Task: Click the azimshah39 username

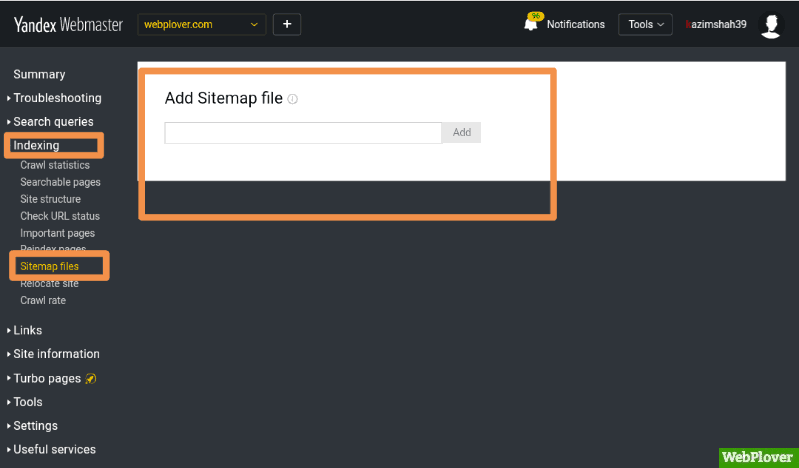Action: point(716,24)
